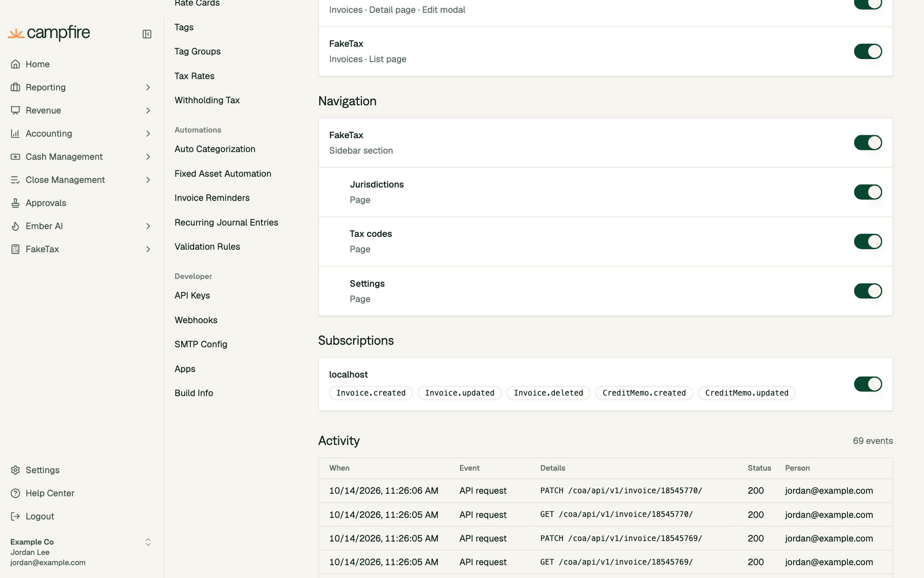Viewport: 924px width, 578px height.
Task: Expand the Accounting menu chevron
Action: tap(148, 134)
